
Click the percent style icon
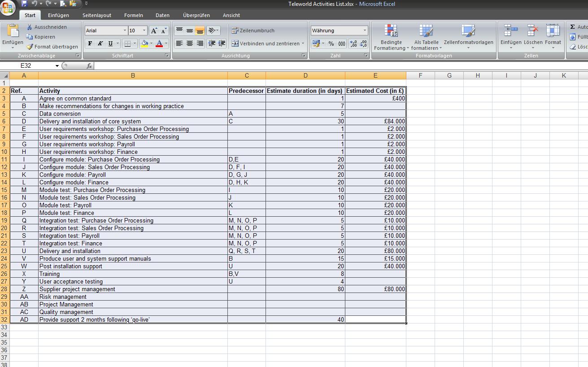tap(331, 44)
